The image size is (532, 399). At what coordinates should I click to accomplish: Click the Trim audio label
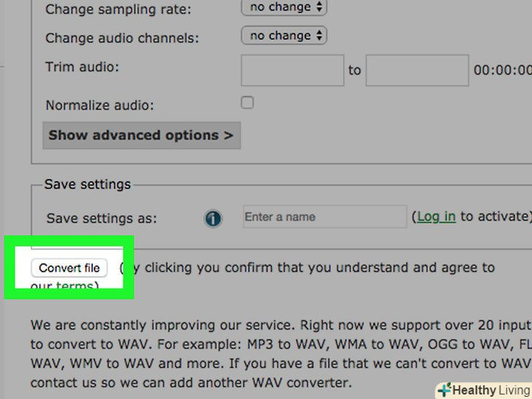(82, 67)
